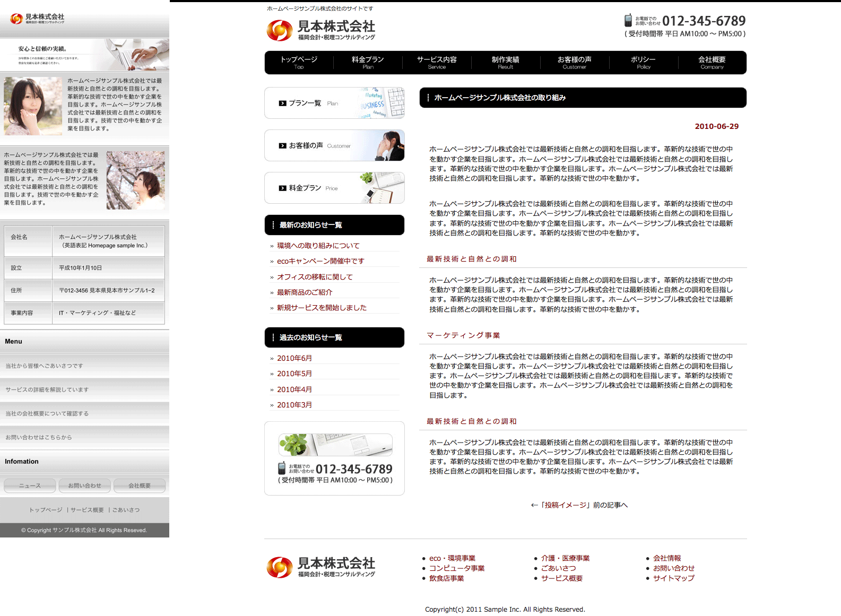Image resolution: width=841 pixels, height=616 pixels.
Task: Click the small logo in the mobile preview header
Action: coord(16,19)
